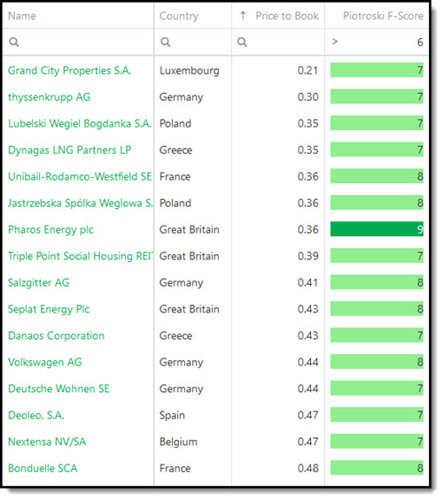Image resolution: width=442 pixels, height=500 pixels.
Task: Sort by the Name column header
Action: [22, 16]
